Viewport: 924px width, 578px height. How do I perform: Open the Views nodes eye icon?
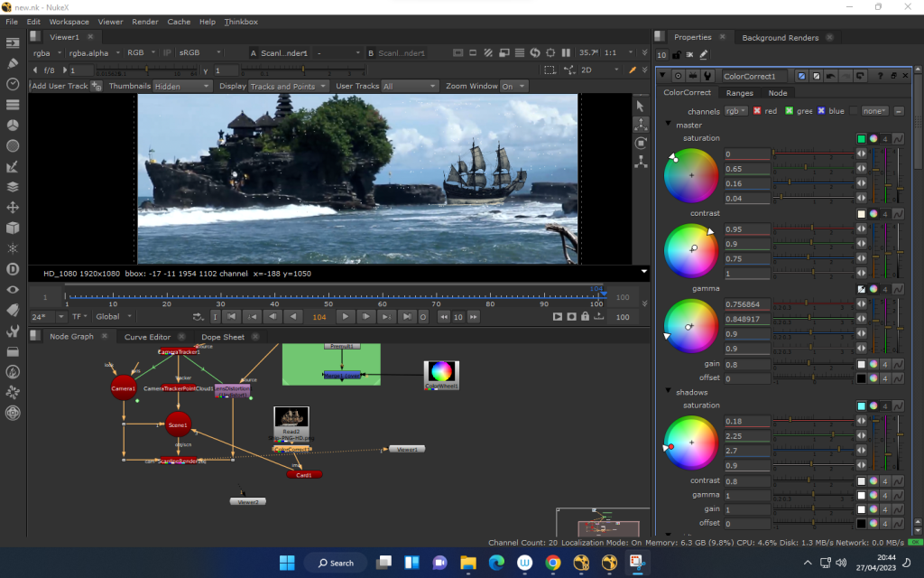[x=13, y=290]
